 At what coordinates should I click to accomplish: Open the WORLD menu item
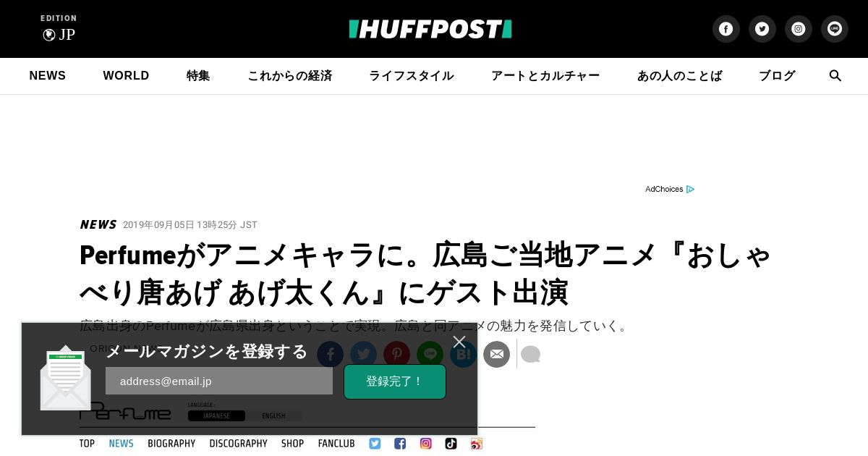pos(126,76)
